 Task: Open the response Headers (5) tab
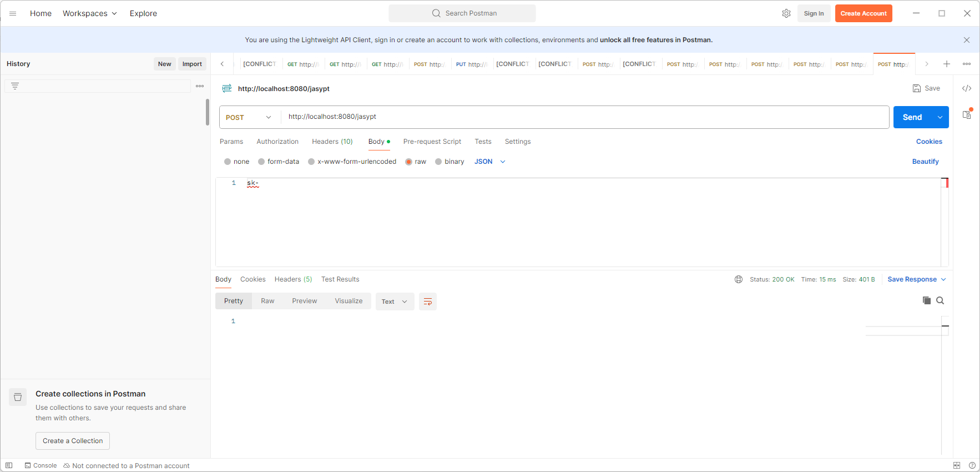pos(293,279)
